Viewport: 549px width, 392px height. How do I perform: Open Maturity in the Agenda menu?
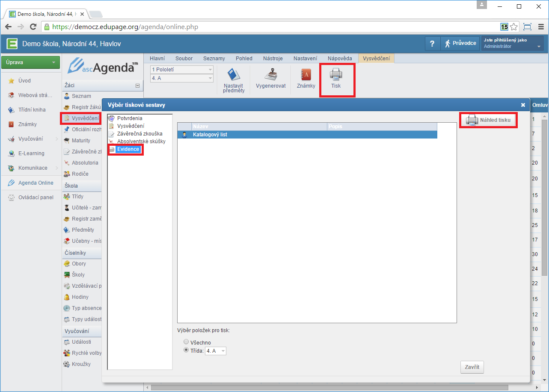[x=81, y=140]
